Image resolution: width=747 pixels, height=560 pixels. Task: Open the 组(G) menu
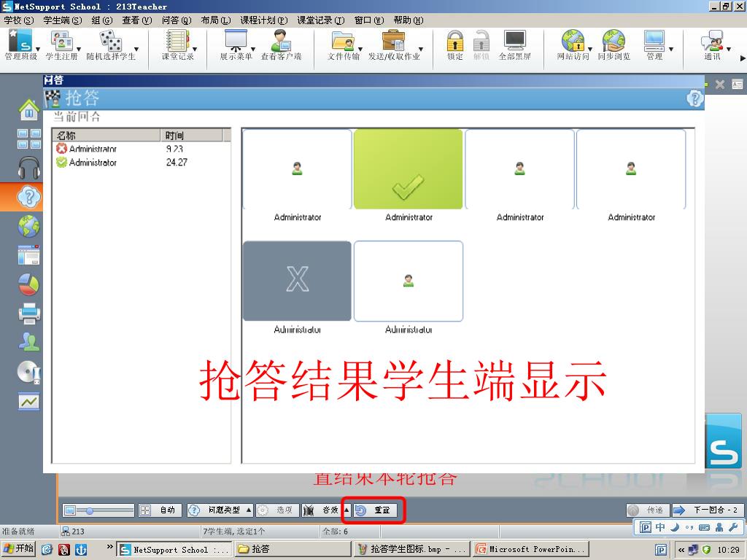click(x=102, y=20)
